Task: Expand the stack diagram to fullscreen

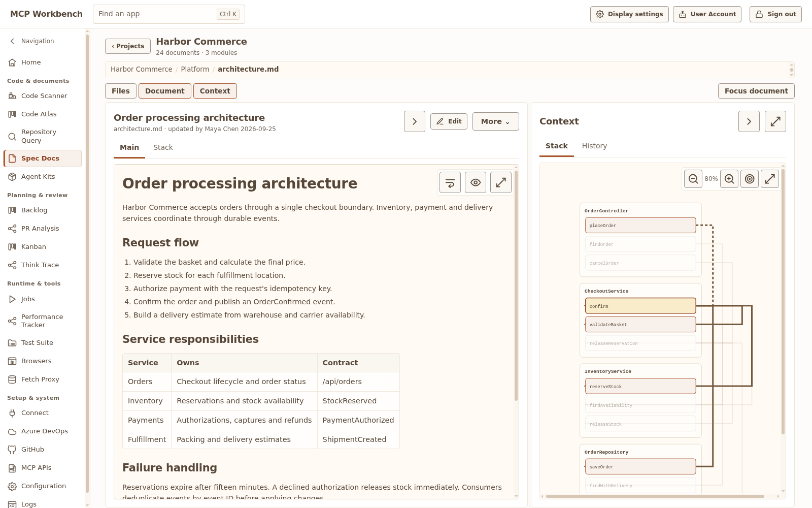Action: 770,179
